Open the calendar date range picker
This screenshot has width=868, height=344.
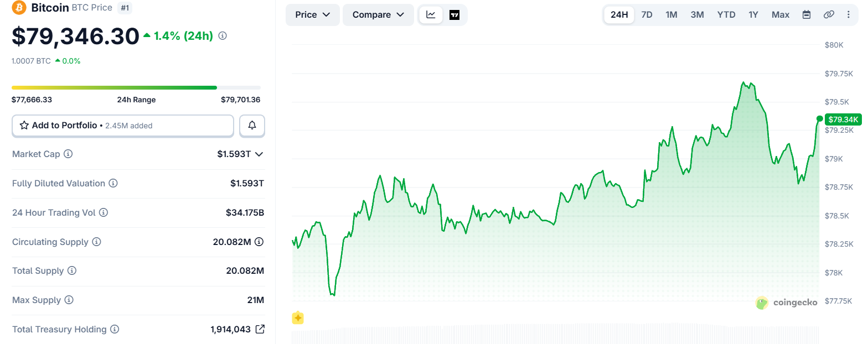807,15
